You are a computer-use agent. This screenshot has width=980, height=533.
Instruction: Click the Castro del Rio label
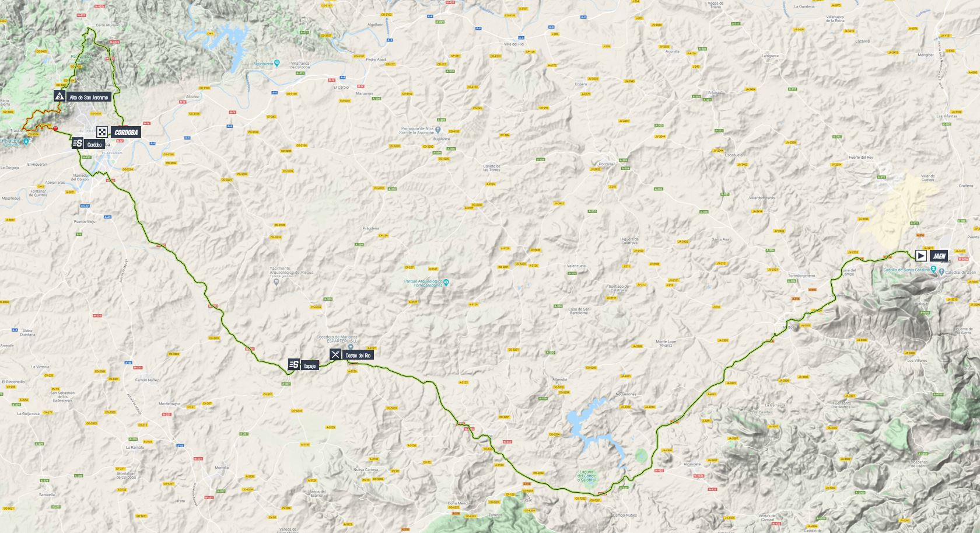[358, 355]
